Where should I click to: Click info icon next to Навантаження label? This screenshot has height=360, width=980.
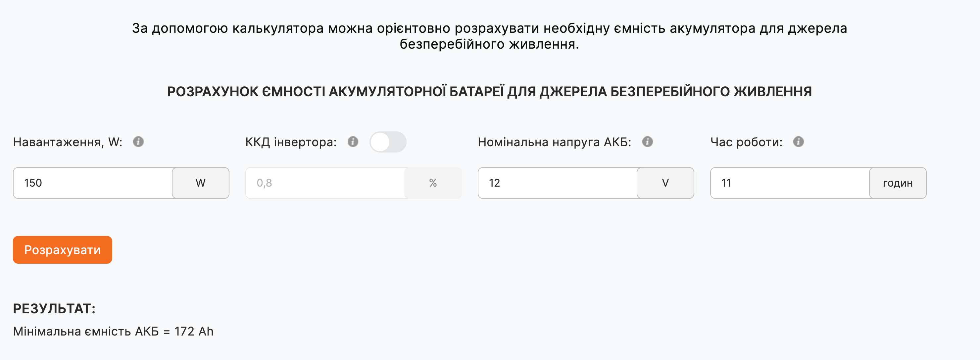[138, 142]
